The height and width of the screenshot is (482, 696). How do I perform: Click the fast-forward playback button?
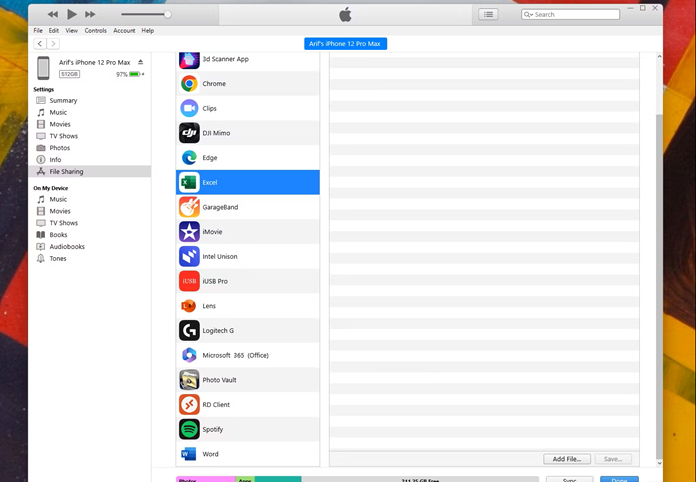[x=90, y=15]
